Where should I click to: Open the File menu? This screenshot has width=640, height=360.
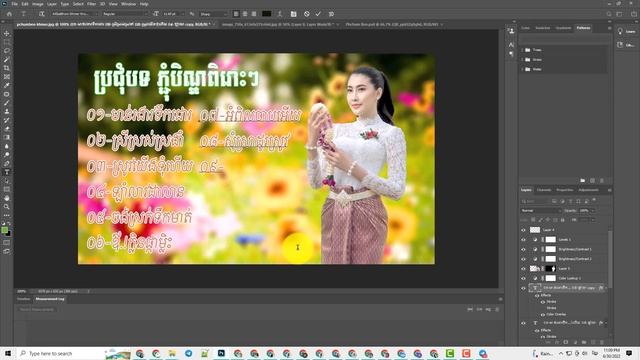tap(14, 4)
